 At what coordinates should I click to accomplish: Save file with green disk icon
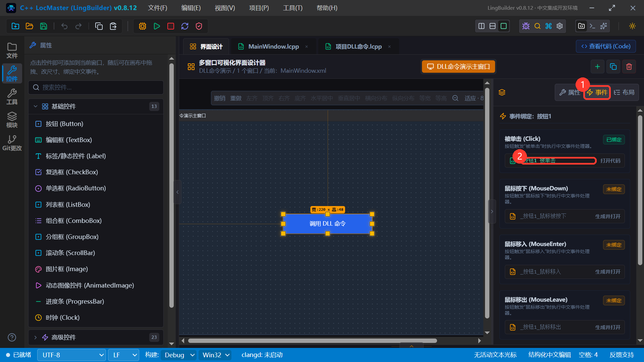(x=44, y=26)
